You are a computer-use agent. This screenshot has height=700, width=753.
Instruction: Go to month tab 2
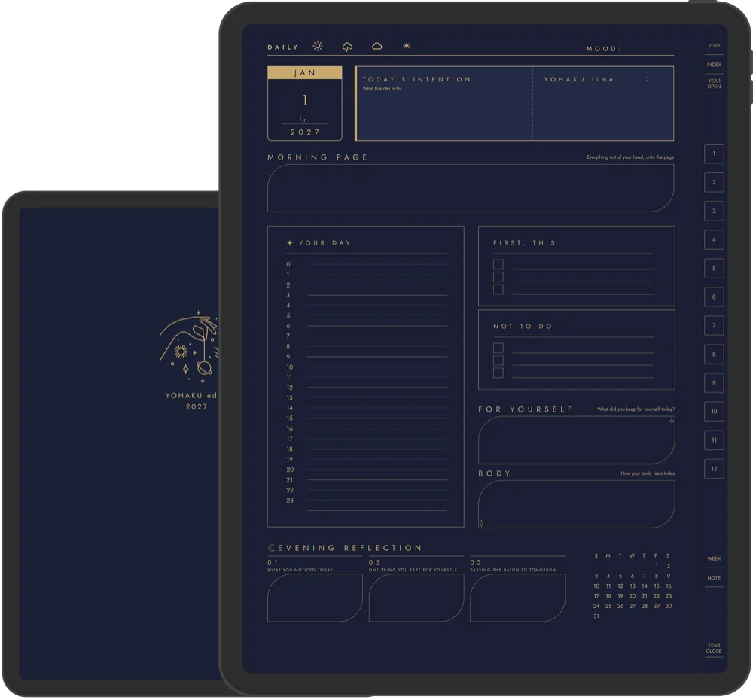point(714,182)
